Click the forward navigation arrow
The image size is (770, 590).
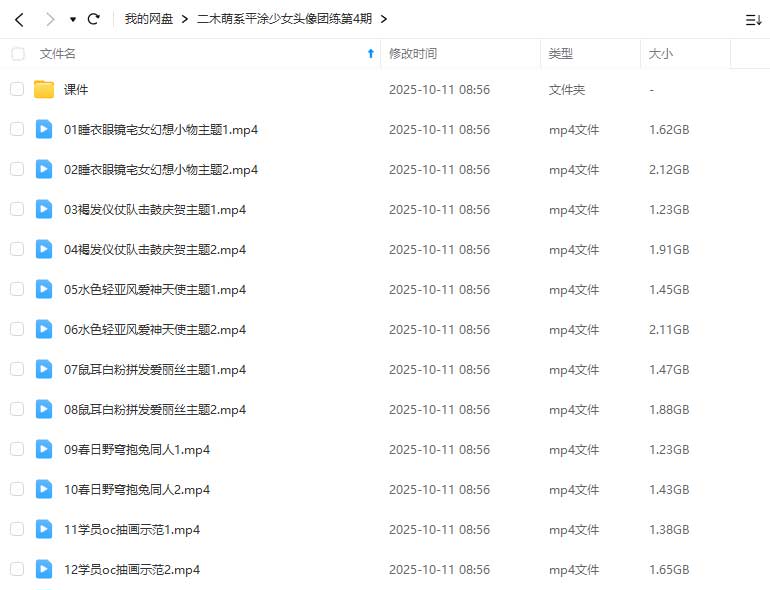click(50, 19)
